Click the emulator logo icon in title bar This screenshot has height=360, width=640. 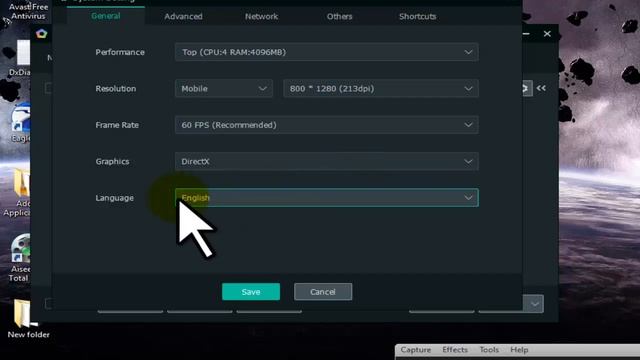[x=42, y=34]
